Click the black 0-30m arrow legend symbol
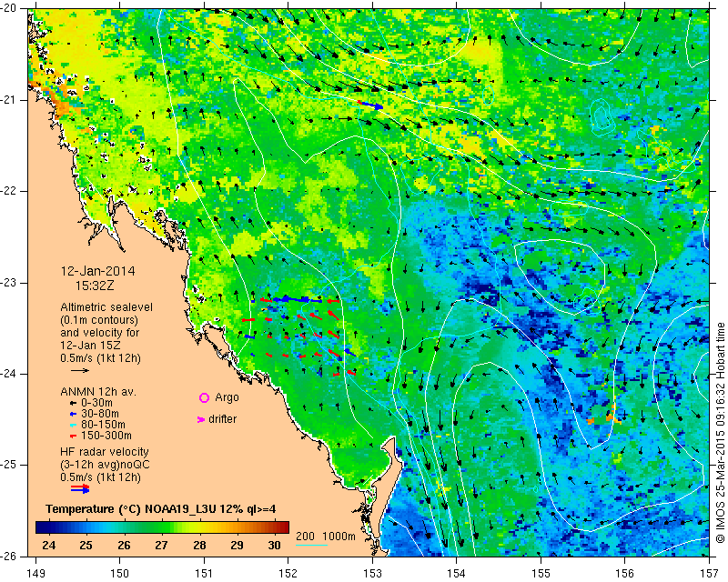 [73, 403]
